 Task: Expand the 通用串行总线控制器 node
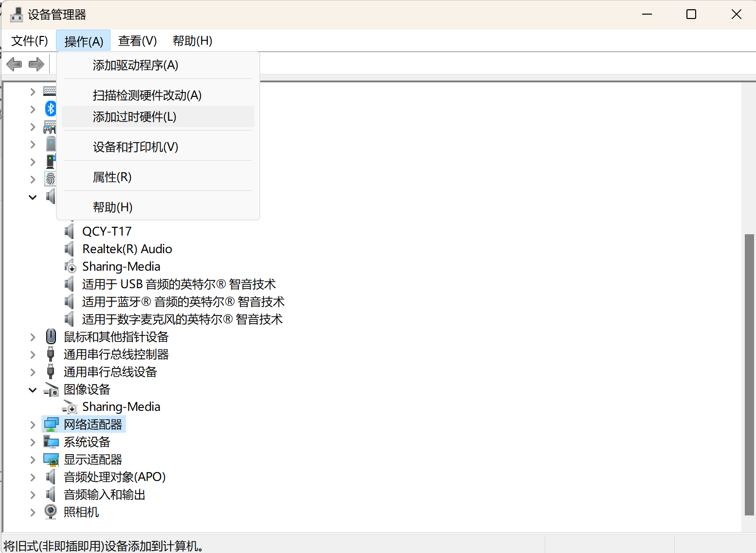33,354
